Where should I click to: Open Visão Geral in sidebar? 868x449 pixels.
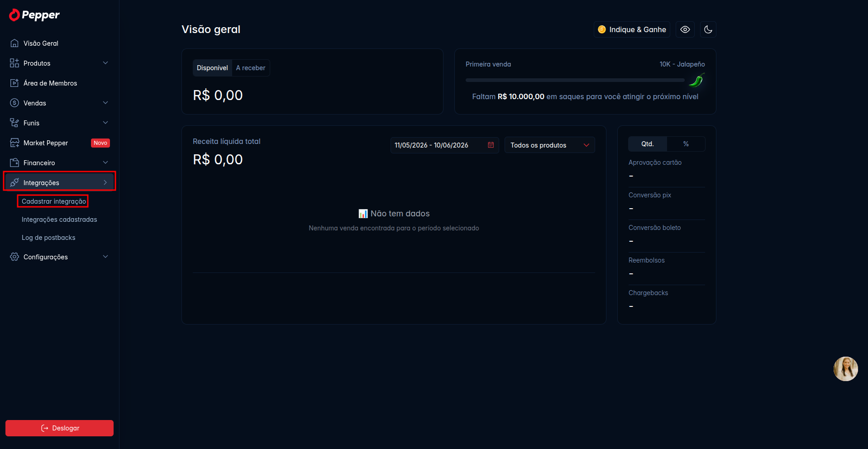(x=59, y=43)
